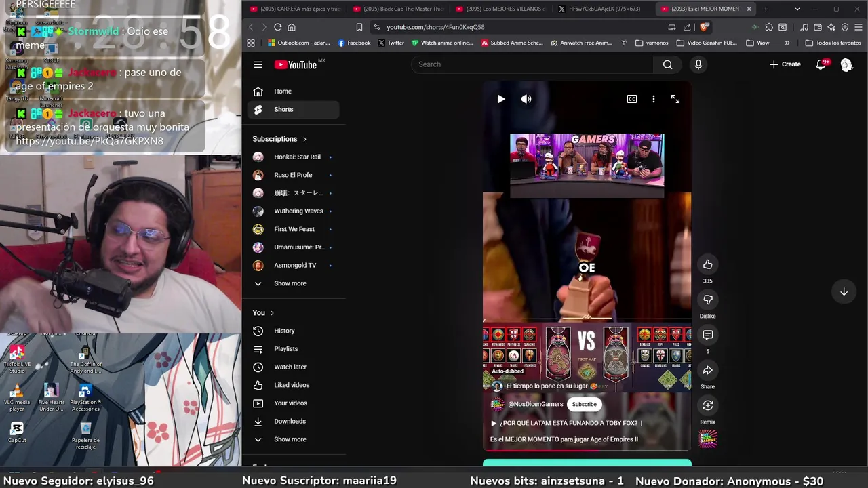Screen dimensions: 868x488
Task: Open Honkai: Star Rail subscription
Action: (293, 157)
